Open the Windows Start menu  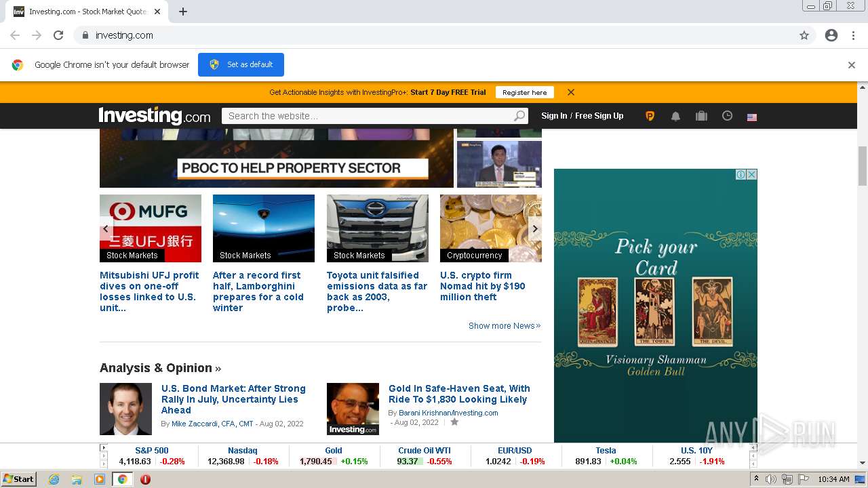pyautogui.click(x=19, y=479)
